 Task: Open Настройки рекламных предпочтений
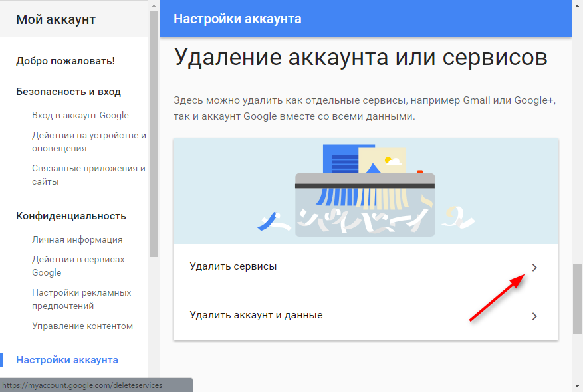[81, 299]
